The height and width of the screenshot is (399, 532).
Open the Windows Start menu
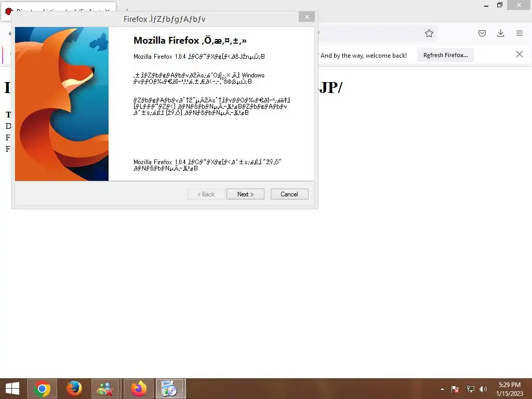click(12, 389)
